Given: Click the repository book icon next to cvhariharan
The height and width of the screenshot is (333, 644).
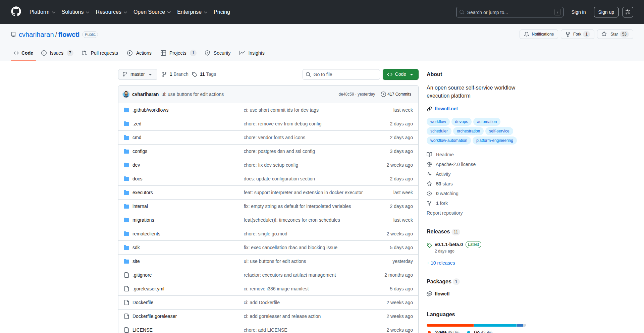Looking at the screenshot, I should 13,34.
